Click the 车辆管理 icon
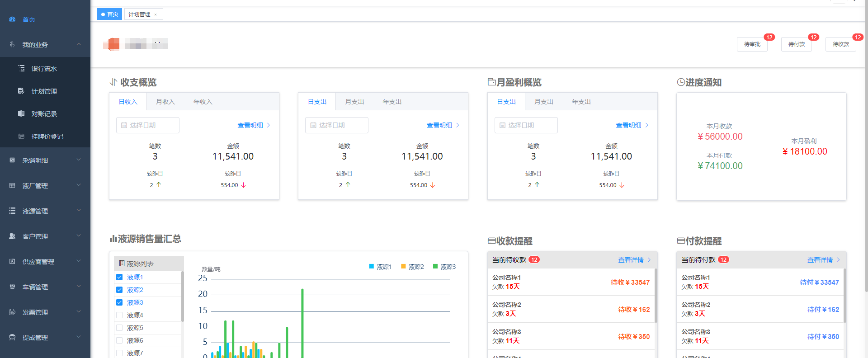868x358 pixels. pyautogui.click(x=12, y=287)
